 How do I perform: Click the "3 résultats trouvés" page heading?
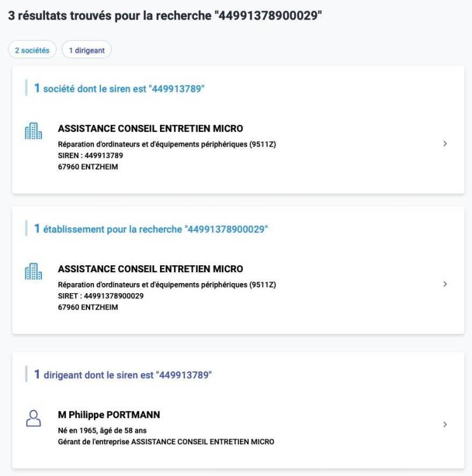(165, 17)
